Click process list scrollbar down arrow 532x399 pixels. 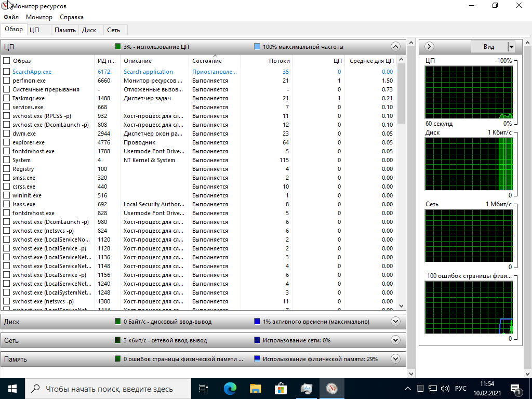[x=402, y=305]
